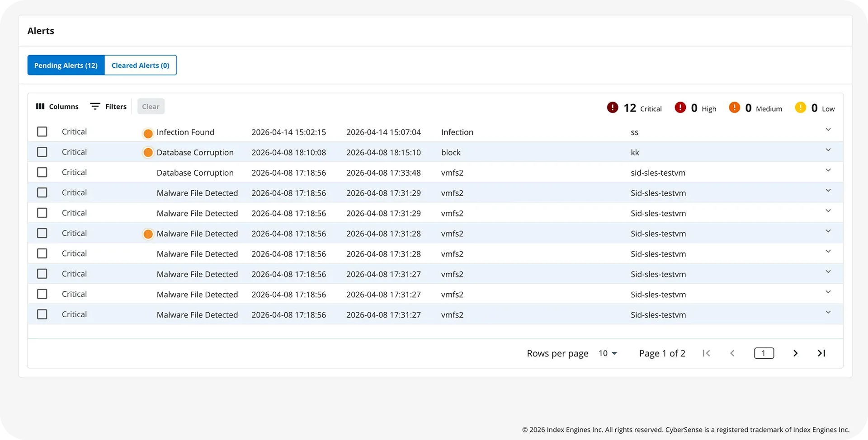Viewport: 868px width, 440px height.
Task: Open the Columns chooser icon
Action: point(40,106)
